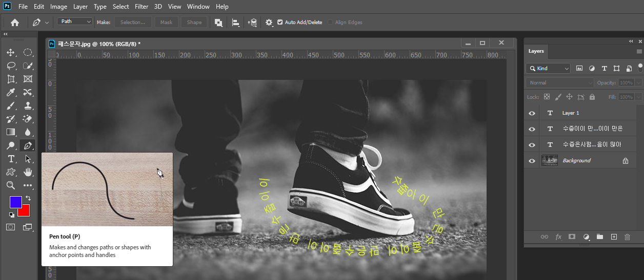Change the screen mode
The width and height of the screenshot is (644, 280).
[28, 227]
